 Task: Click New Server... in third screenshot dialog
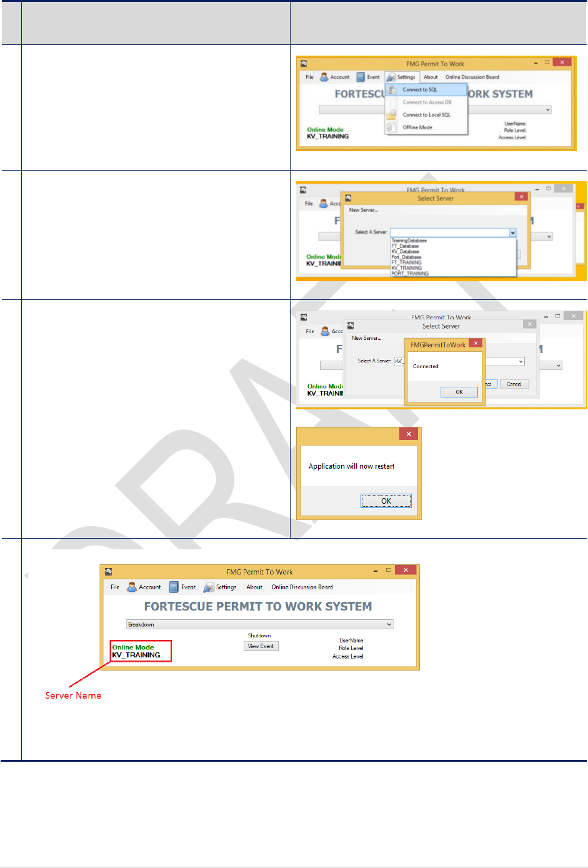(367, 338)
